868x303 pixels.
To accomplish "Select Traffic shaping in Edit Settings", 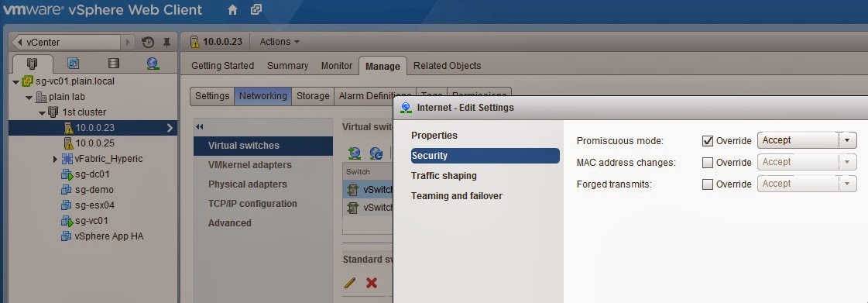I will (444, 176).
